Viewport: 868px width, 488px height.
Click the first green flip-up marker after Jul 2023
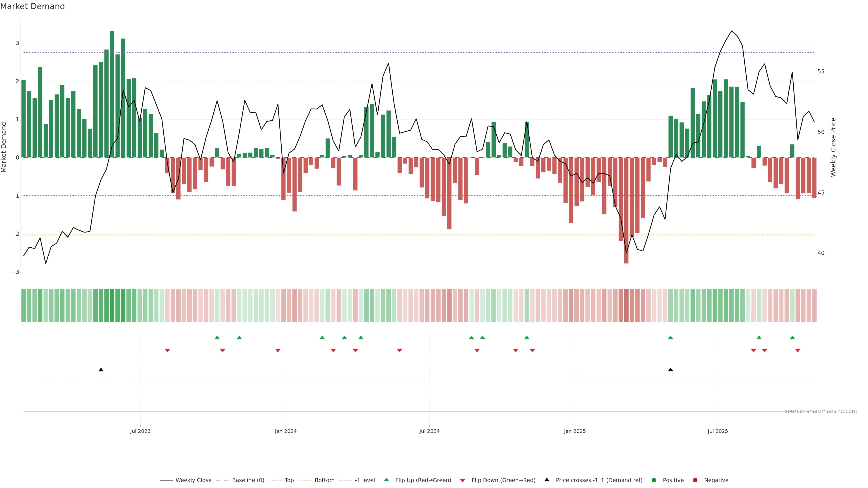pyautogui.click(x=217, y=338)
